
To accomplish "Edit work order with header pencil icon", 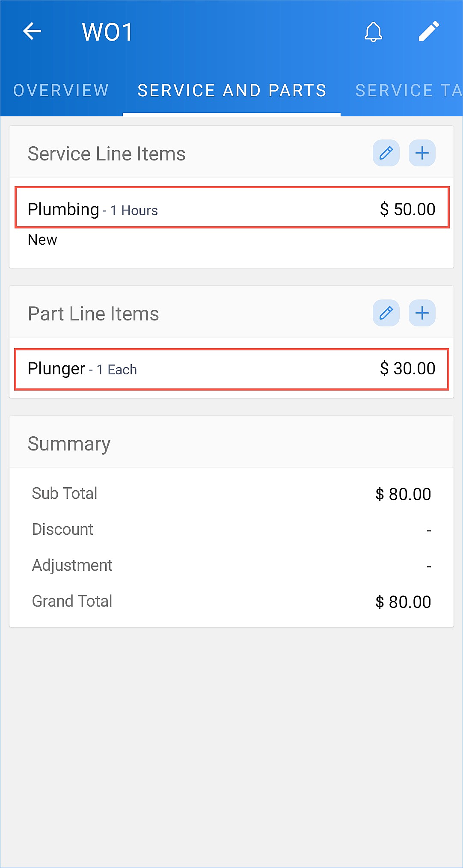I will point(429,31).
